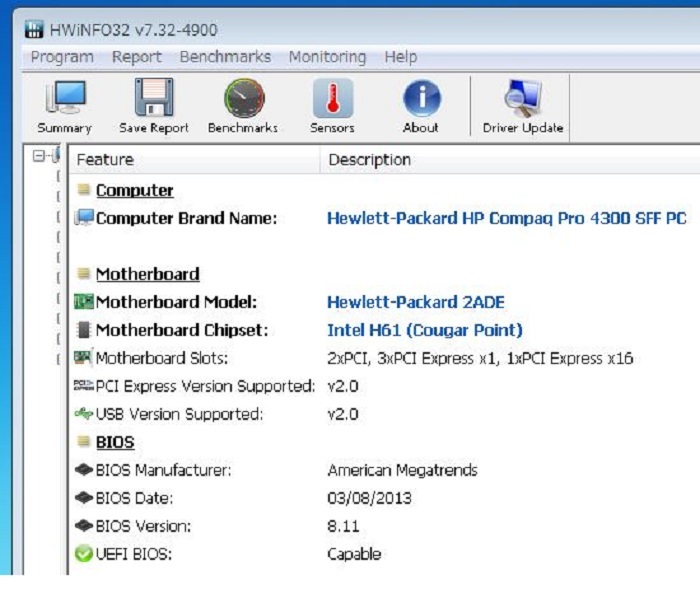Image resolution: width=700 pixels, height=608 pixels.
Task: Select the Motherboard Chipset row
Action: pyautogui.click(x=182, y=330)
